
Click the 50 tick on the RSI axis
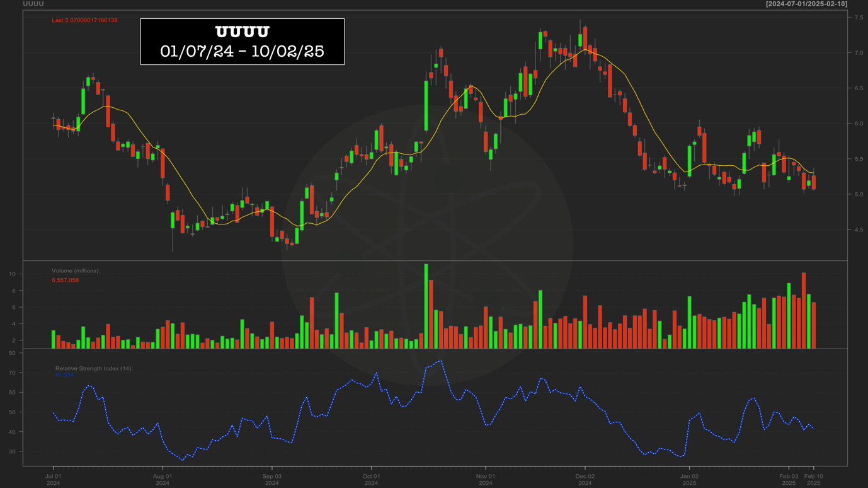click(12, 412)
